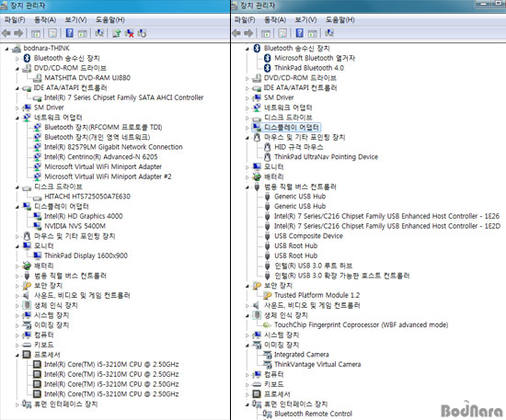Screen dimensions: 506x420
Task: Open the 동작(A) menu in the left window
Action: pos(45,20)
